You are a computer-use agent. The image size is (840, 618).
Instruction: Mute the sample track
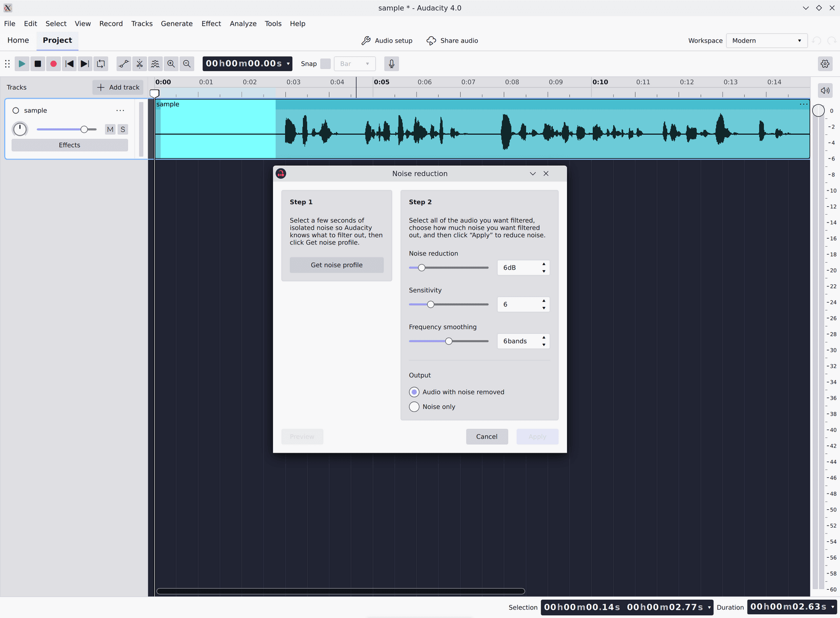110,130
